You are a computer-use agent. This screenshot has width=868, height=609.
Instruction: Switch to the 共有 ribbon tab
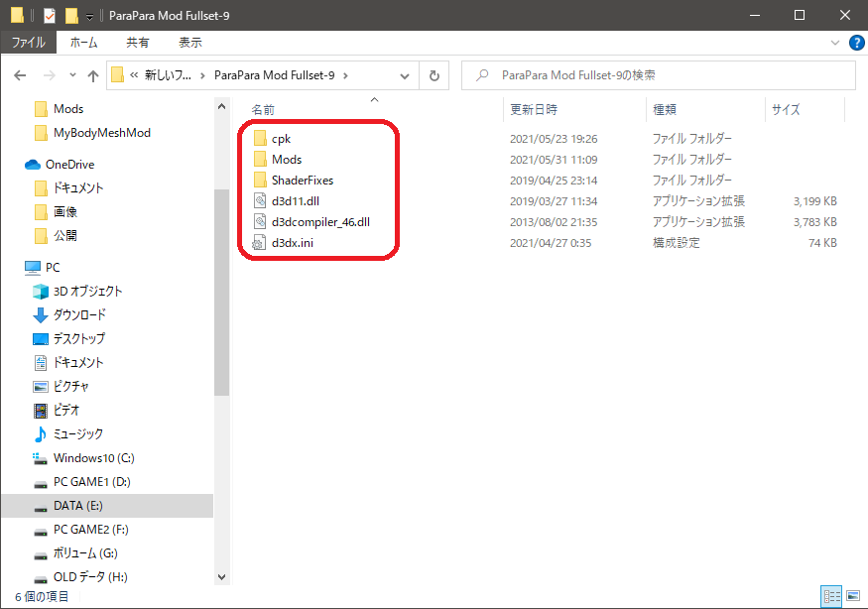click(x=137, y=42)
